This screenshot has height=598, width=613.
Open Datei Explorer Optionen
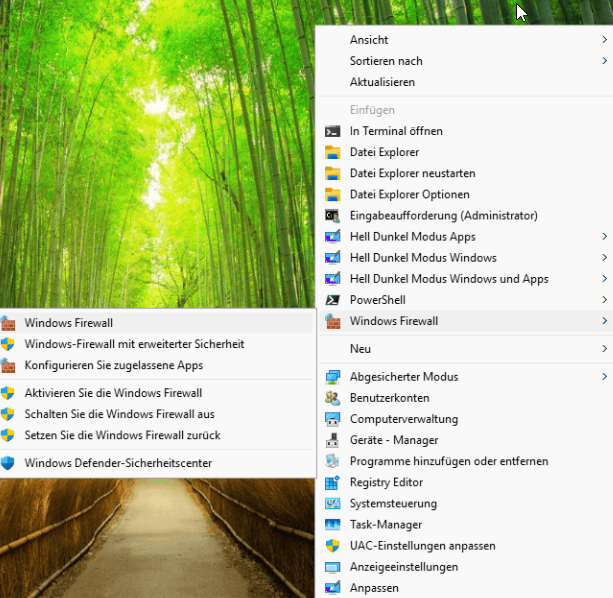coord(466,195)
